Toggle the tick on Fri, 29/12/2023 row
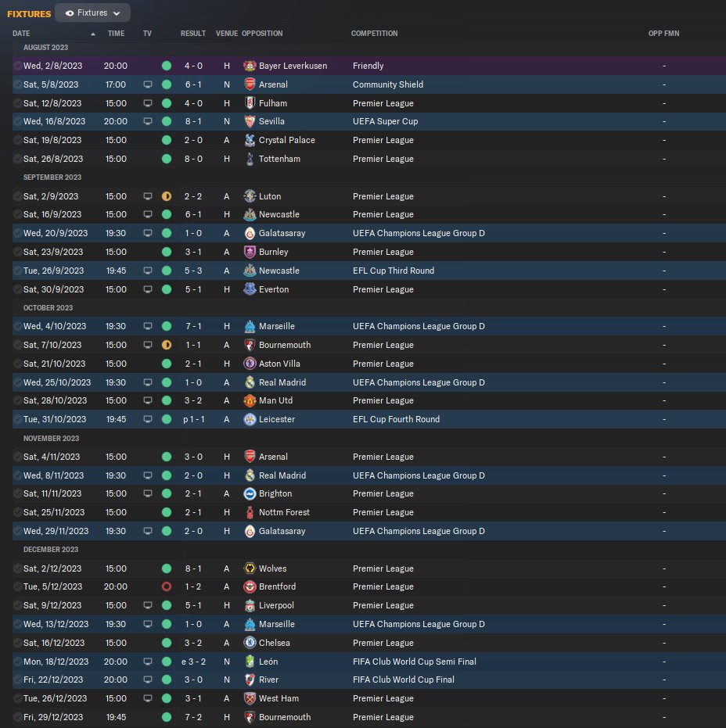 pyautogui.click(x=18, y=717)
